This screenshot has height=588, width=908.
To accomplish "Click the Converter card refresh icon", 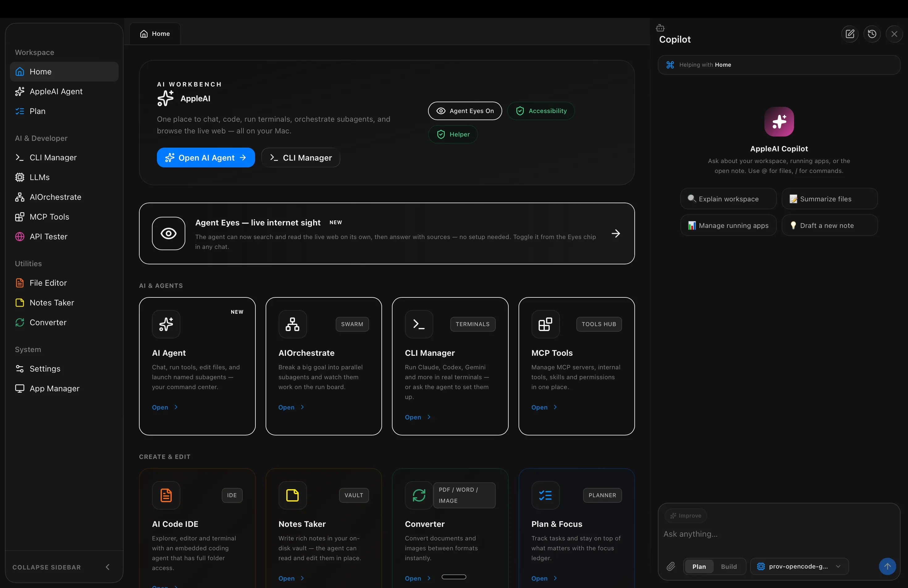I will coord(419,495).
